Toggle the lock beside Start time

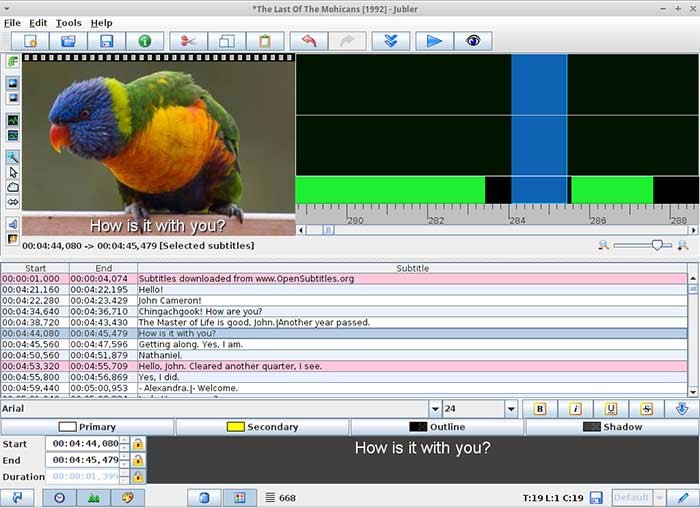tap(138, 443)
